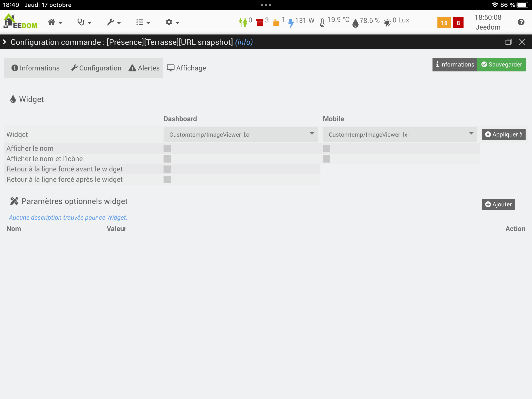
Task: Click the Appliquer à button
Action: coord(504,134)
